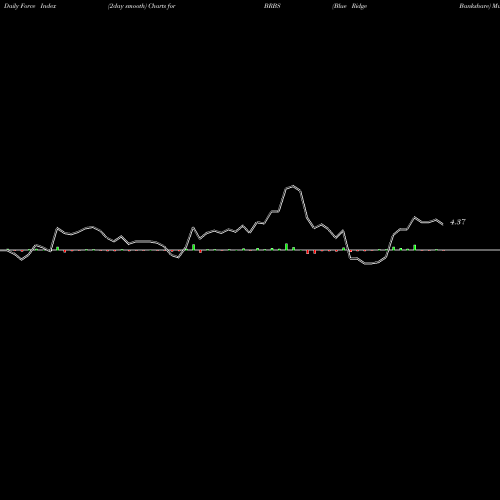Click the tallest peak of the force index line
Image resolution: width=500 pixels, height=500 pixels.
(x=293, y=186)
